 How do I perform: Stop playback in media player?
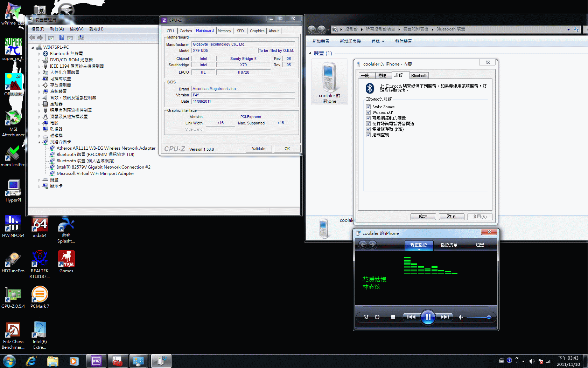[x=393, y=317]
